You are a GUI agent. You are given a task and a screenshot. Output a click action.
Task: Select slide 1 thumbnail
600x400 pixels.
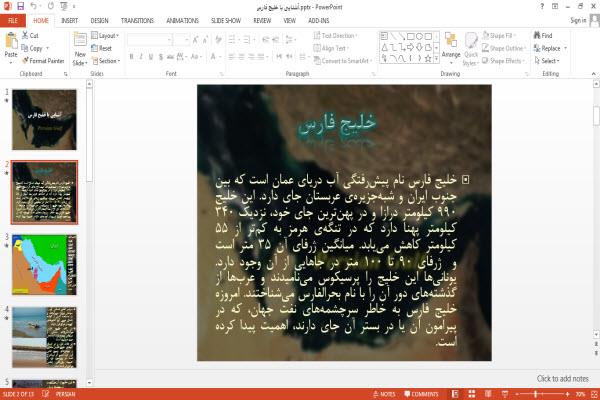(44, 119)
